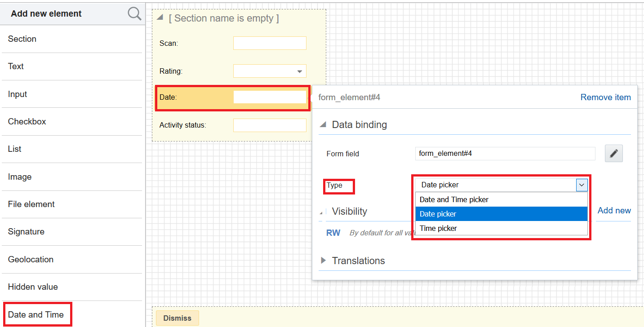Collapse the Data binding section
This screenshot has height=327, width=644.
[323, 125]
